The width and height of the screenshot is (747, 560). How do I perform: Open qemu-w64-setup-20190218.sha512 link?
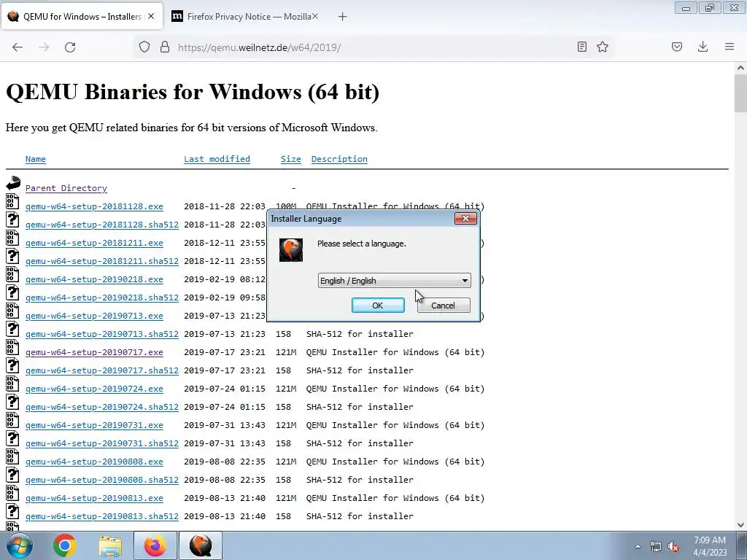(102, 297)
